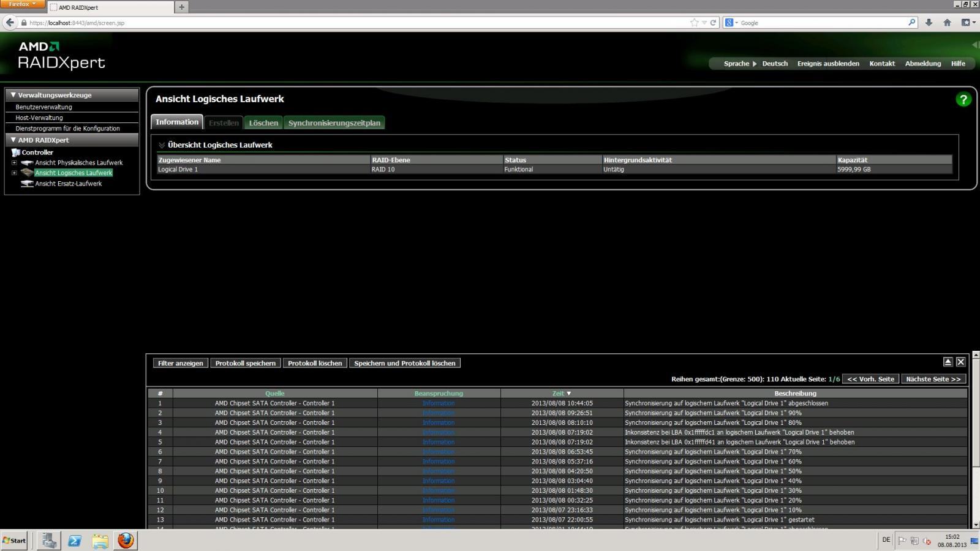This screenshot has height=551, width=980.
Task: Open Server Manager from the taskbar
Action: (x=49, y=541)
